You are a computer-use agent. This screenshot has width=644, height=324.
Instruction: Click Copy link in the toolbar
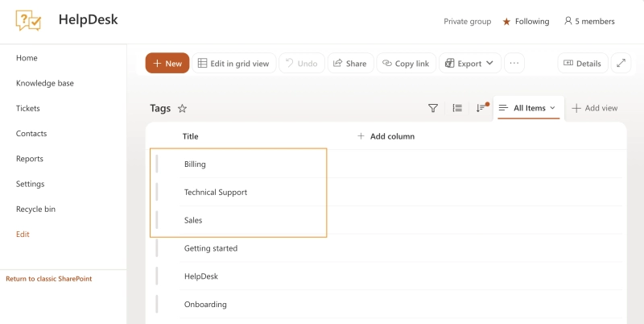click(x=406, y=64)
